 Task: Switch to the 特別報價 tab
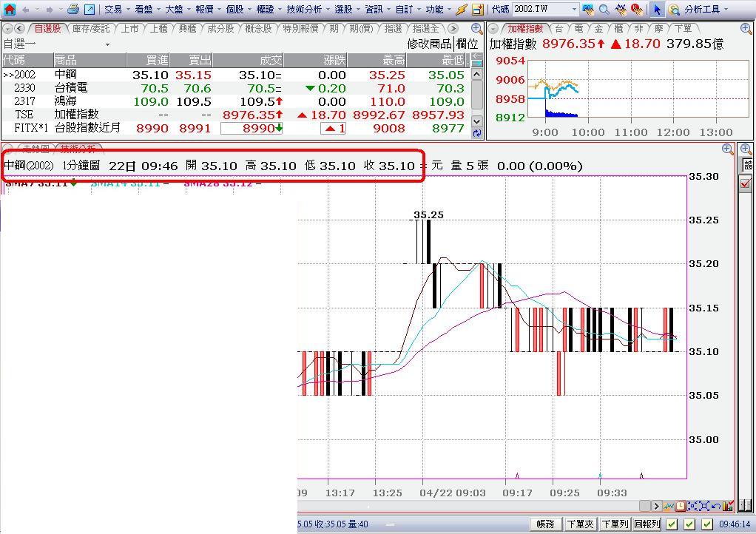click(x=301, y=29)
